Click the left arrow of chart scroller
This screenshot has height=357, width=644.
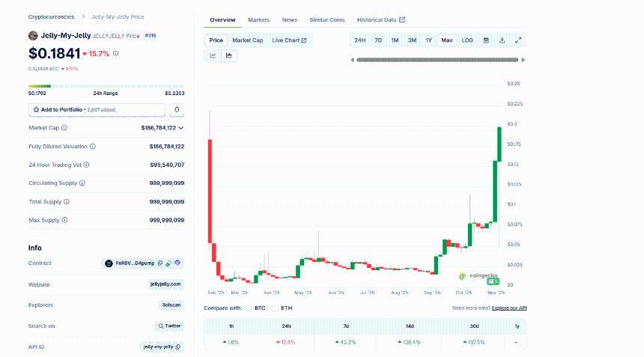(353, 60)
